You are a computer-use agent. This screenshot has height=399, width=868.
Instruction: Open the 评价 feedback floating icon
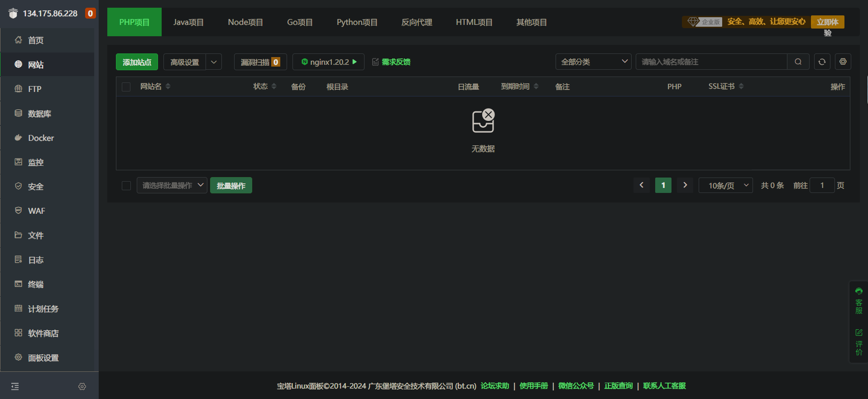(858, 342)
